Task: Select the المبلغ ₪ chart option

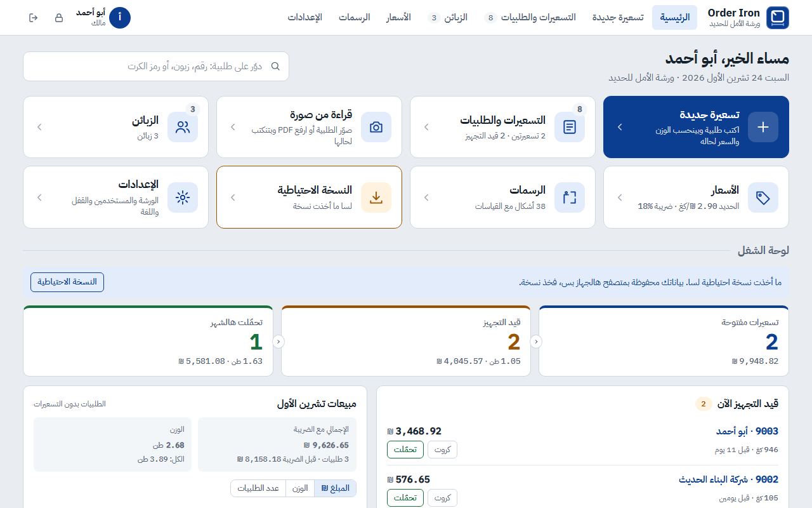Action: 336,488
